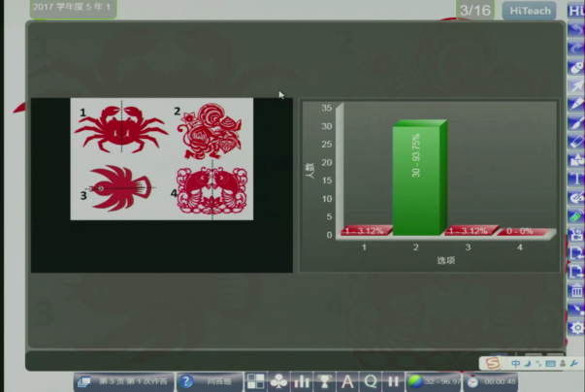Open the green IRS clicker remote tool
Image resolution: width=585 pixels, height=392 pixels.
[576, 216]
